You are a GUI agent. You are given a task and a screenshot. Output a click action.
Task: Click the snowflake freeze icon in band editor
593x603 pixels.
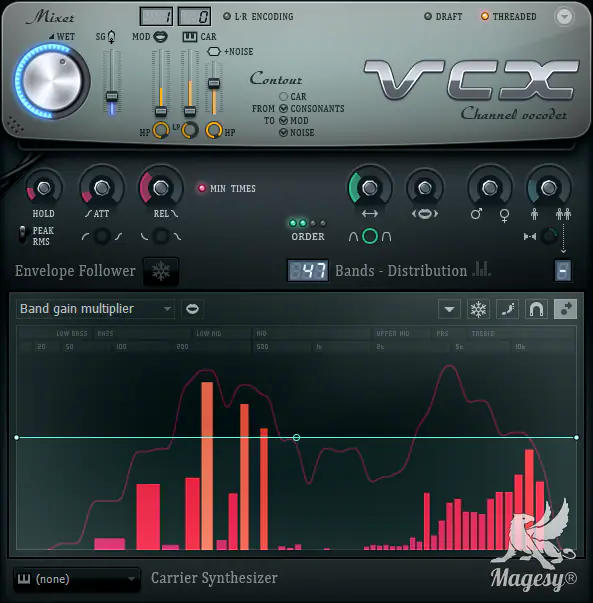click(x=478, y=309)
